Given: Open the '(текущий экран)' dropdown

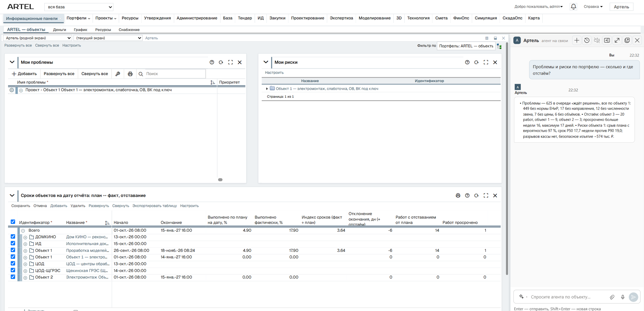Looking at the screenshot, I should click(x=108, y=38).
